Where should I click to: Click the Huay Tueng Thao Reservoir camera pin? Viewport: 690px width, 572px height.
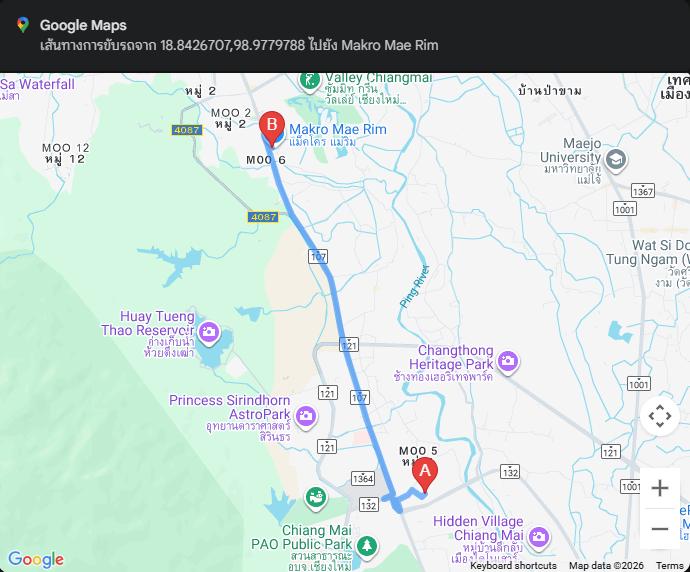coord(209,332)
